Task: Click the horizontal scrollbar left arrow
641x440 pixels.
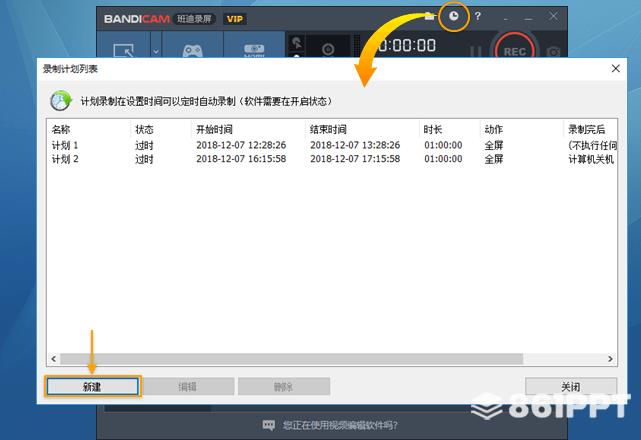Action: [54, 359]
